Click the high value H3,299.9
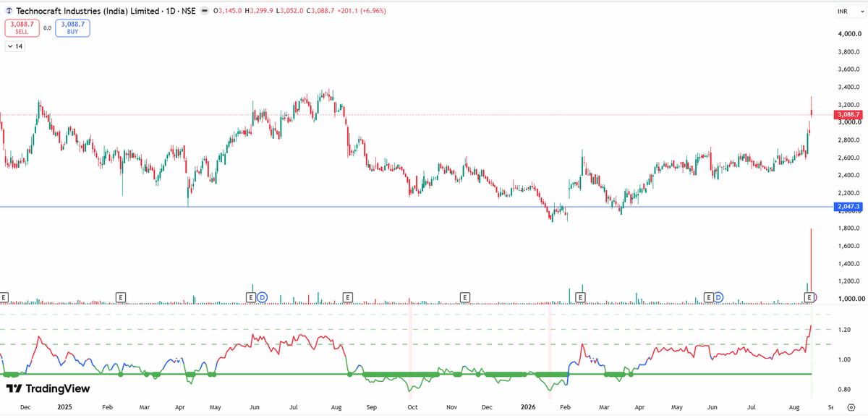Viewport: 868px width, 418px height. coord(260,11)
